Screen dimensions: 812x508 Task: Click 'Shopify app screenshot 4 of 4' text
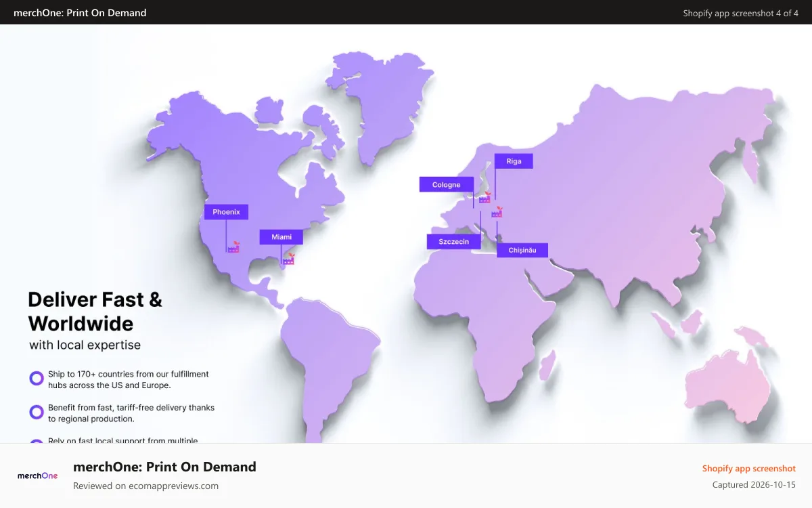pos(740,13)
